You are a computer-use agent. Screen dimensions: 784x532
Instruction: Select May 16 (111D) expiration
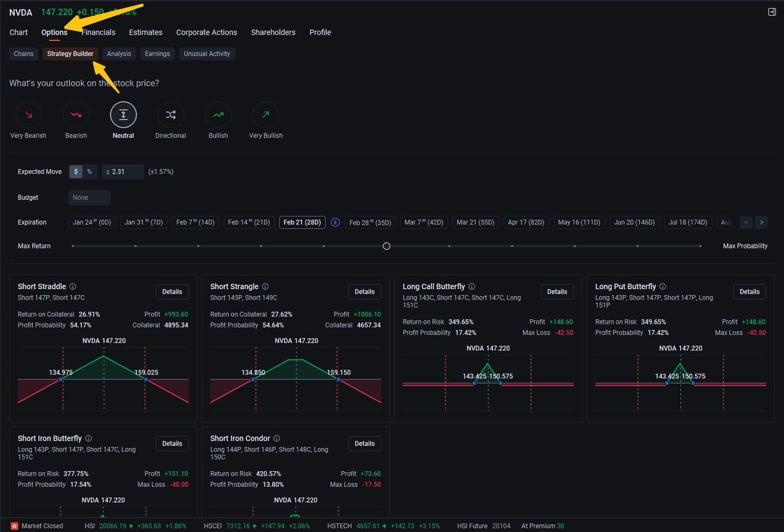(x=579, y=222)
